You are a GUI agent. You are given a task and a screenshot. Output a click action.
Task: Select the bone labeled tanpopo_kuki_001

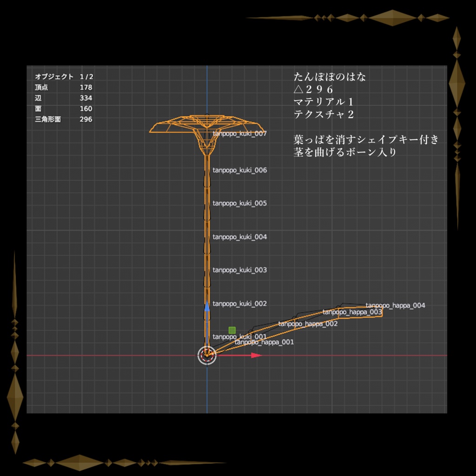coord(239,337)
